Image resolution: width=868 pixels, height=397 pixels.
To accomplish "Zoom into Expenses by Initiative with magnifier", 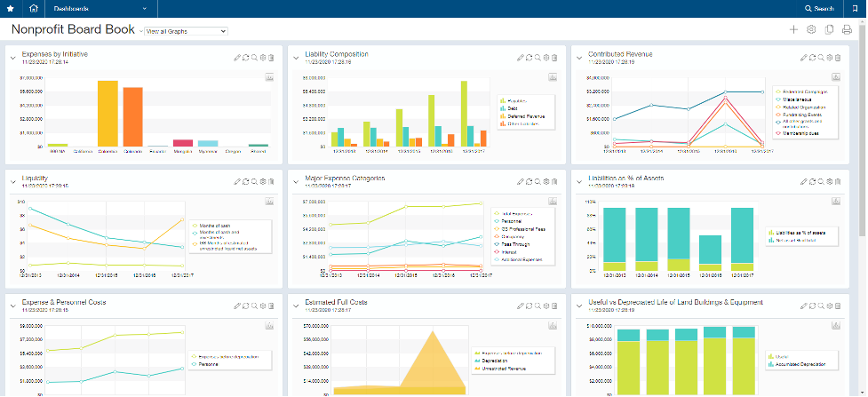I will (x=254, y=58).
